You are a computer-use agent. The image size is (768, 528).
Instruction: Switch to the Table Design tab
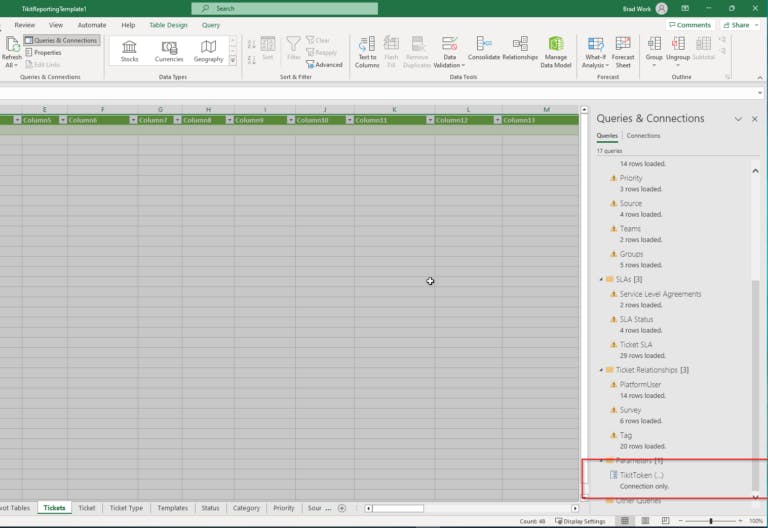tap(168, 25)
